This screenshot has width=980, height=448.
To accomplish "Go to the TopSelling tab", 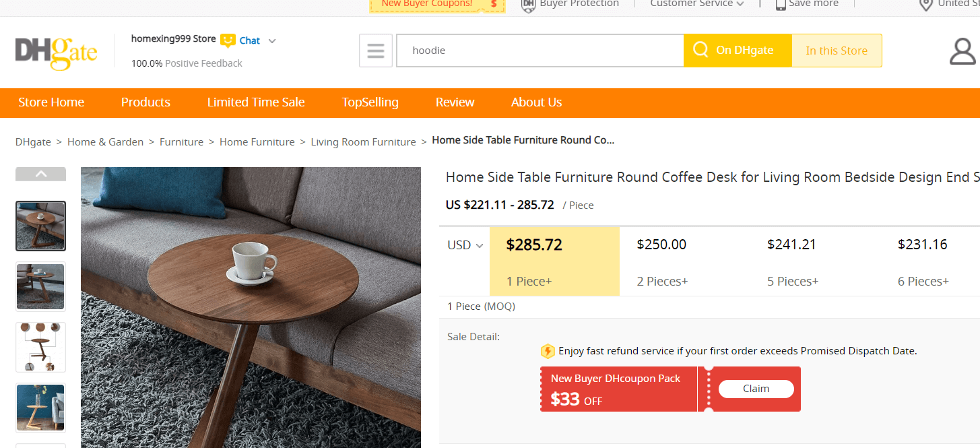I will click(x=370, y=102).
